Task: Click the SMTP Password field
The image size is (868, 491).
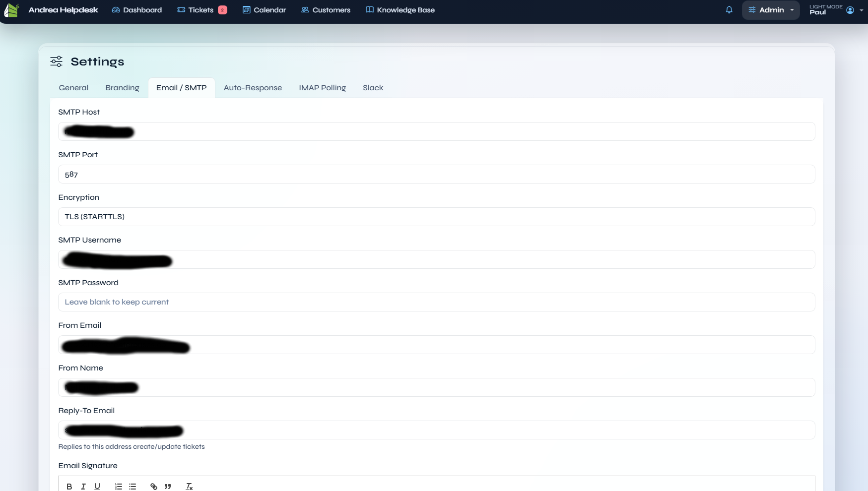Action: click(x=436, y=302)
